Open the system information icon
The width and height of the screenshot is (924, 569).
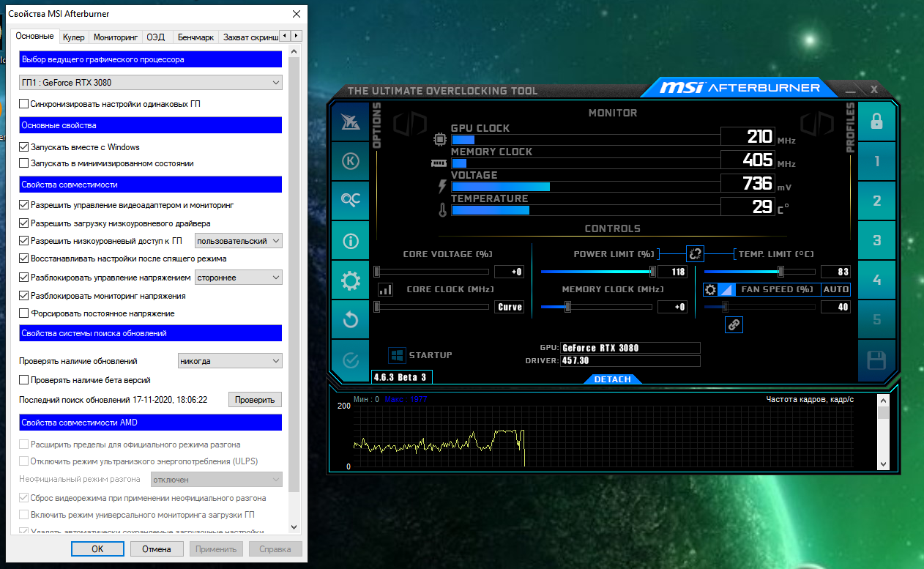[350, 240]
